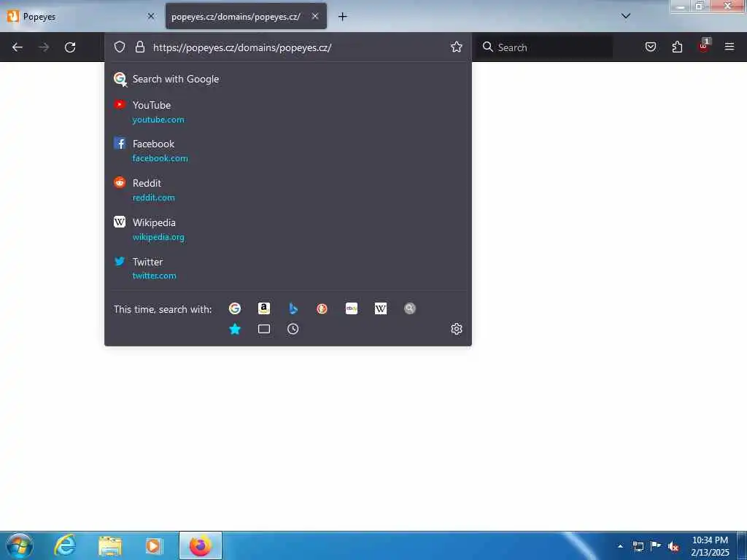This screenshot has height=560, width=747.
Task: Open the Action Center flag icon
Action: pos(656,546)
